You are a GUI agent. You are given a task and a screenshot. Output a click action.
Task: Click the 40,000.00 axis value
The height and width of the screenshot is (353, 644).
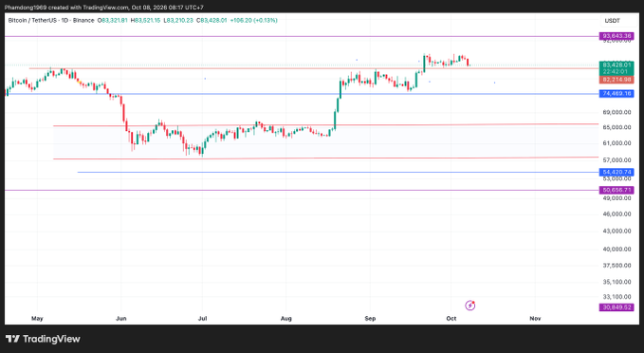click(x=616, y=249)
